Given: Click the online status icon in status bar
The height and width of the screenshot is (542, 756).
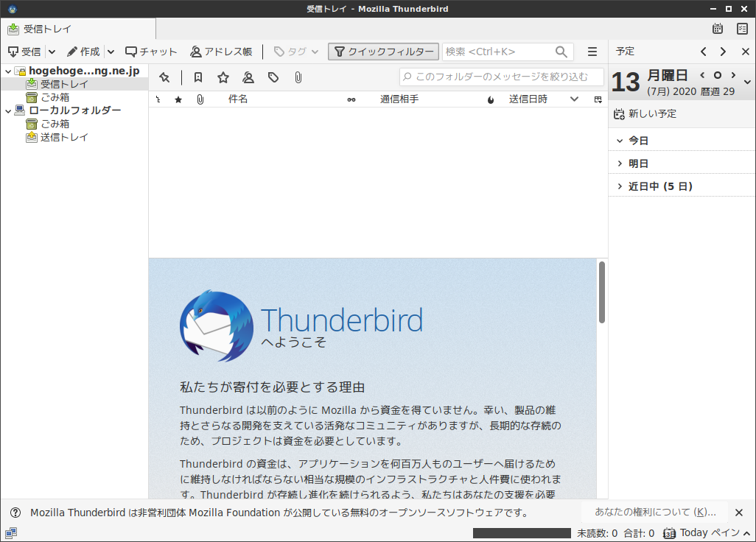Looking at the screenshot, I should click(x=11, y=533).
